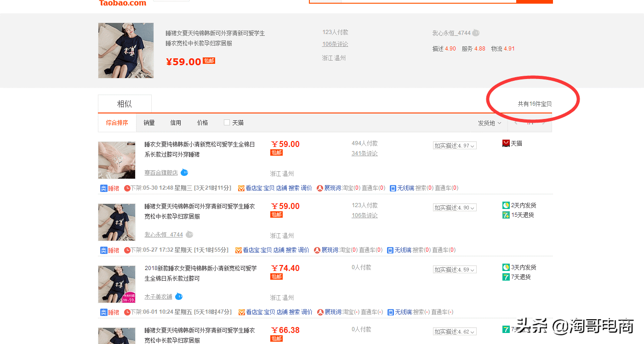Visit shop 赛百合旗舰店

click(x=161, y=173)
